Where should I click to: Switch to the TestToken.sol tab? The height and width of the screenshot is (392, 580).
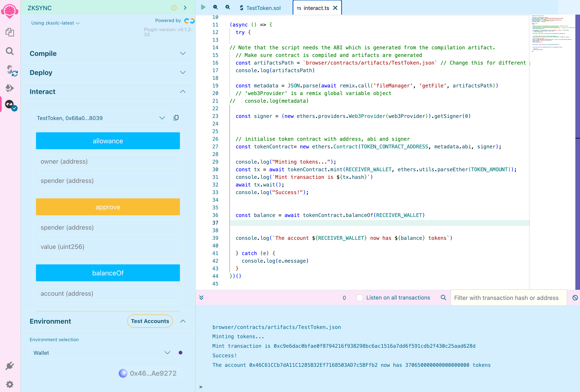point(260,8)
